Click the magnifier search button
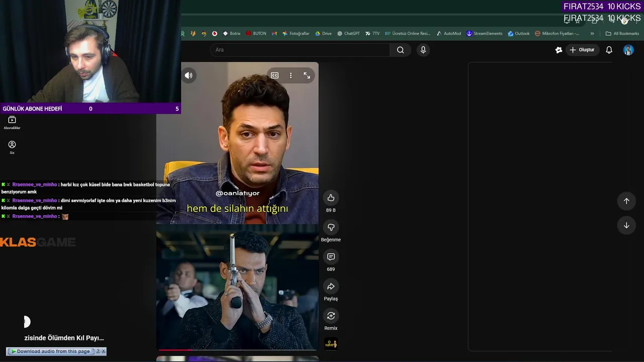 [x=400, y=50]
